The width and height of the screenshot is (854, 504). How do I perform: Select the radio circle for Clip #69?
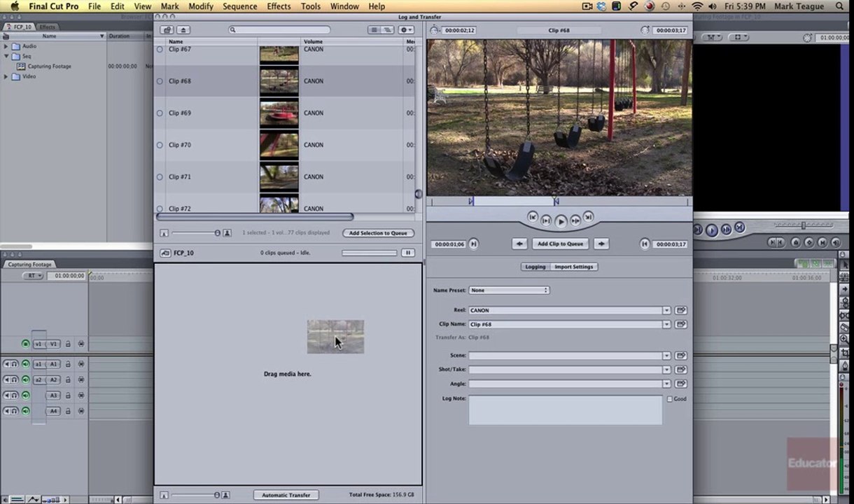(x=160, y=113)
